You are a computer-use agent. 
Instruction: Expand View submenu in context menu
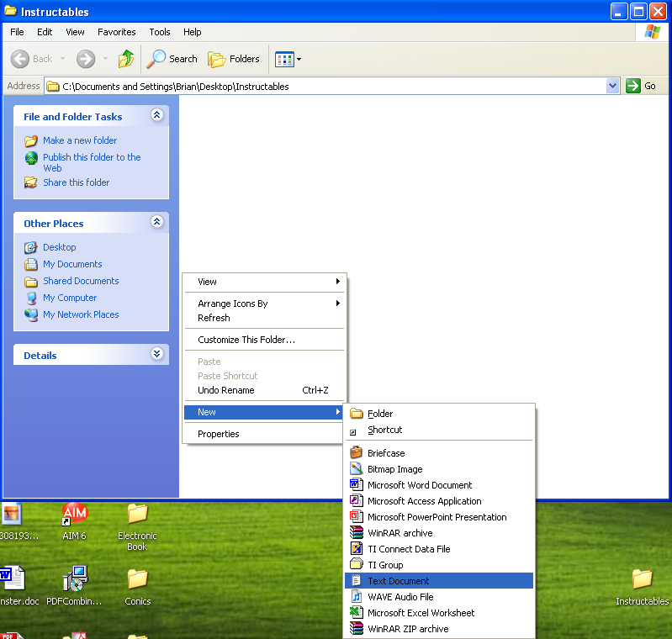point(264,282)
